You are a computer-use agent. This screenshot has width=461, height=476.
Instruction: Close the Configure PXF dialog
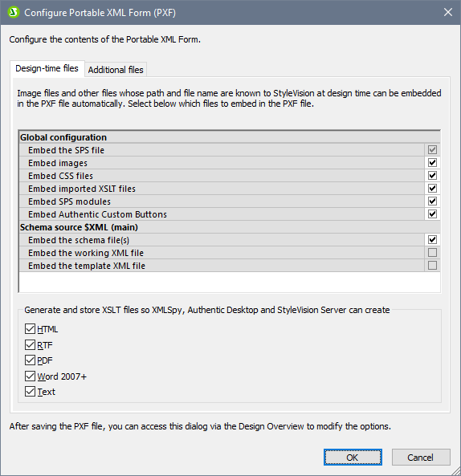tap(448, 13)
